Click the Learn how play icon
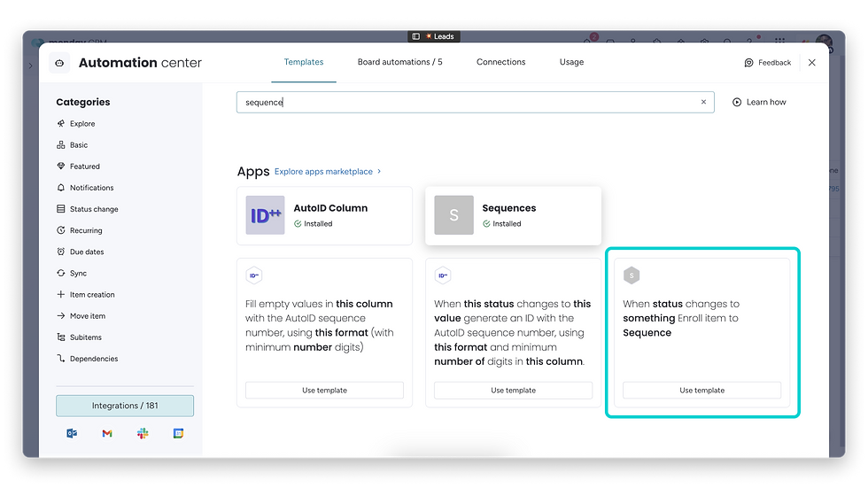Image resolution: width=868 pixels, height=488 pixels. tap(737, 102)
